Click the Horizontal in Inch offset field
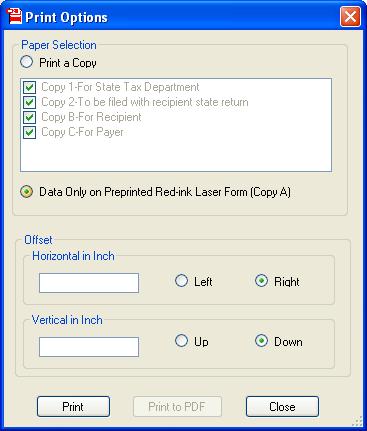 point(89,283)
